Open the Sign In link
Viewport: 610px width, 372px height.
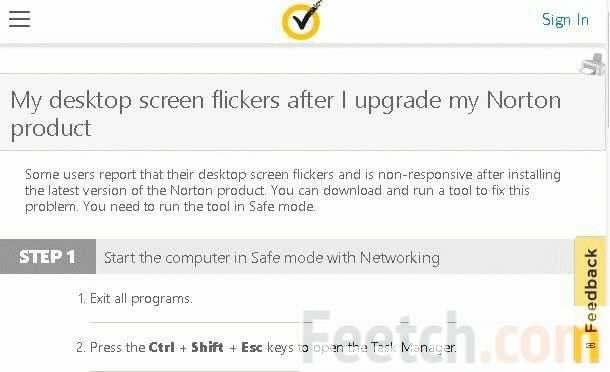coord(565,19)
